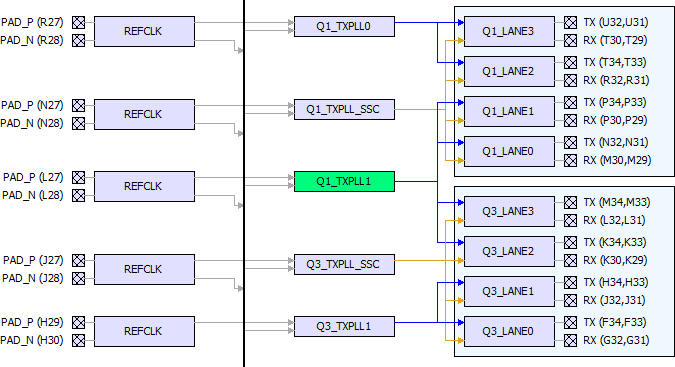Click the PAD_P (R27) pin icon
Viewport: 675px width, 367px height.
[x=78, y=22]
